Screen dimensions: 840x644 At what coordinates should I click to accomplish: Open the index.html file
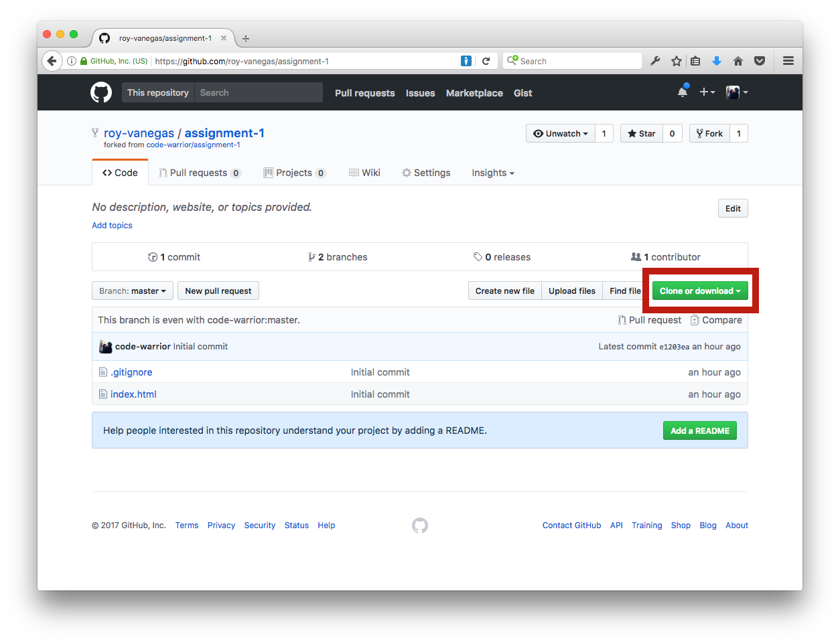[x=133, y=394]
